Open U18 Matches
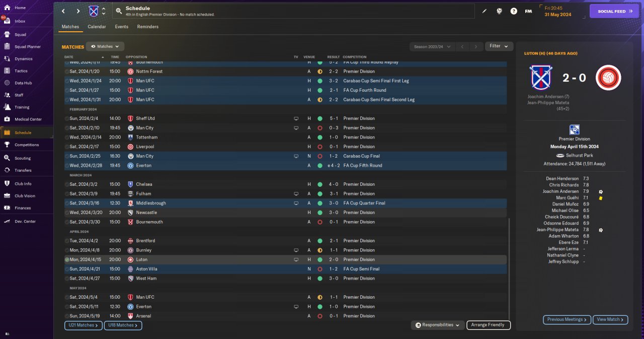Image resolution: width=644 pixels, height=339 pixels. 123,325
